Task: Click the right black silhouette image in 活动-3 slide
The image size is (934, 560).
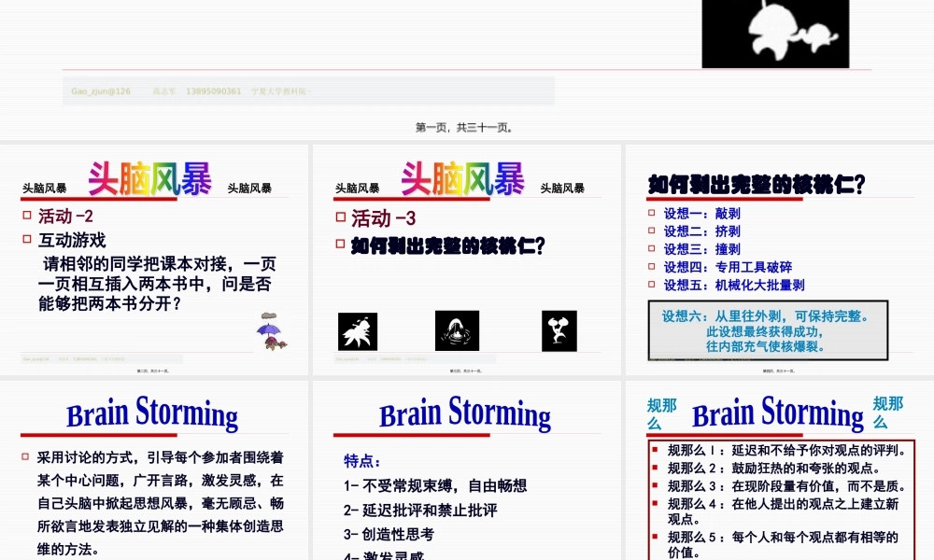Action: [x=559, y=330]
